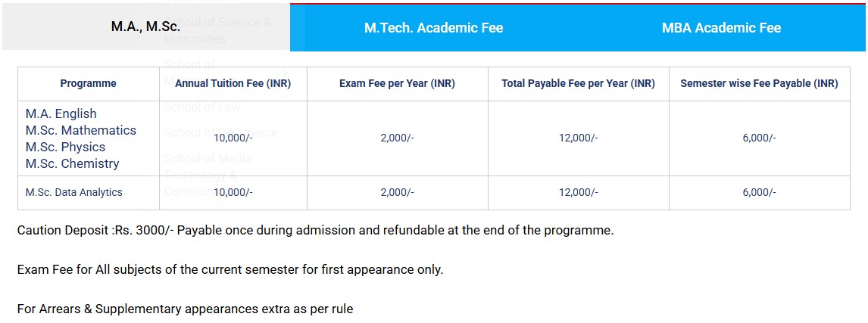Choose the M.Sc. Chemistry programme entry
868x323 pixels.
pos(73,164)
